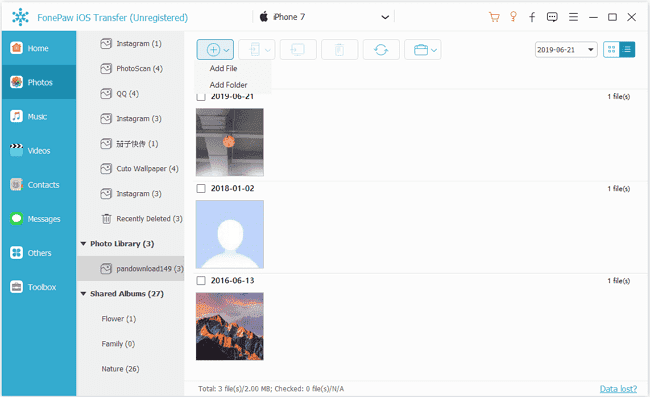This screenshot has width=650, height=397.
Task: Open the feedback chat bubble icon
Action: 552,17
